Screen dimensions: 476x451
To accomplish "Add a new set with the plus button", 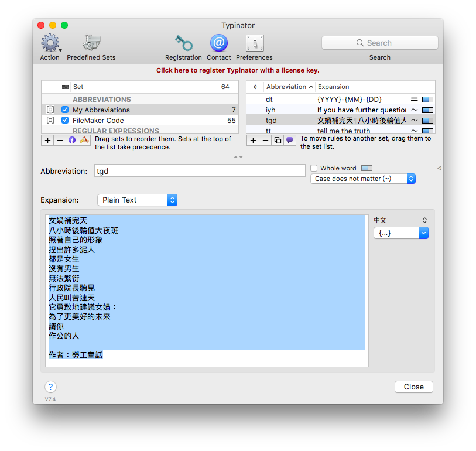I will [x=47, y=141].
